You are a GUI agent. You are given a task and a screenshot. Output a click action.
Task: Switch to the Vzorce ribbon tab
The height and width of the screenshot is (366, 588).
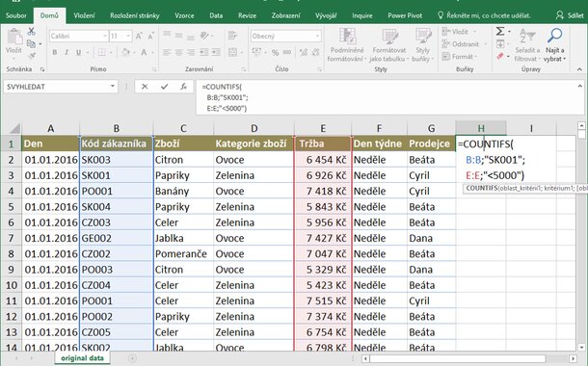184,15
